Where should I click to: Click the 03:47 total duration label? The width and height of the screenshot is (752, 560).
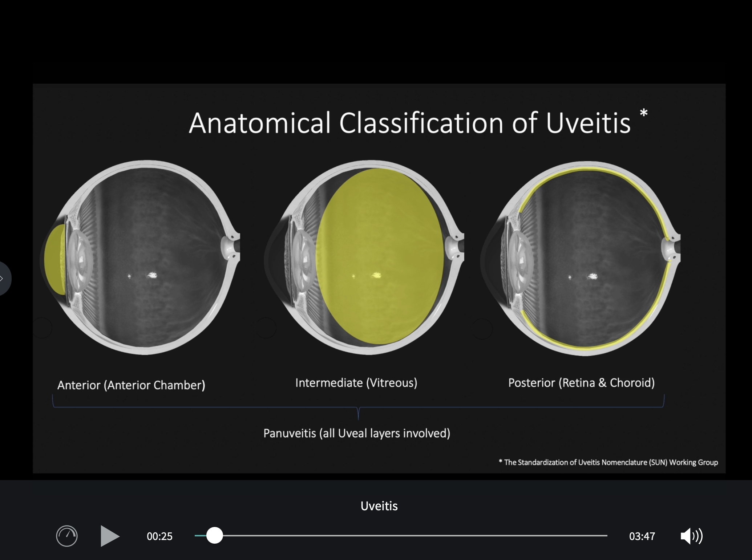pos(642,536)
